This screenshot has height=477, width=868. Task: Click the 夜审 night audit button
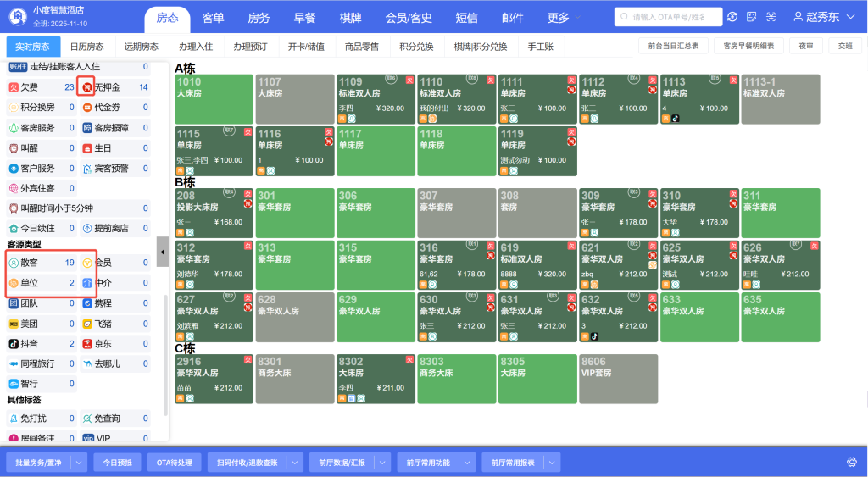tap(806, 46)
